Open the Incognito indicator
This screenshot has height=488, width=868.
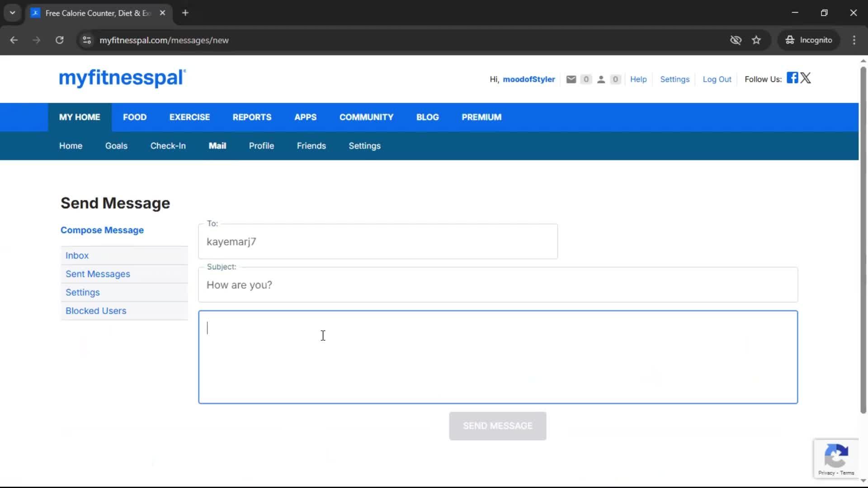tap(808, 40)
